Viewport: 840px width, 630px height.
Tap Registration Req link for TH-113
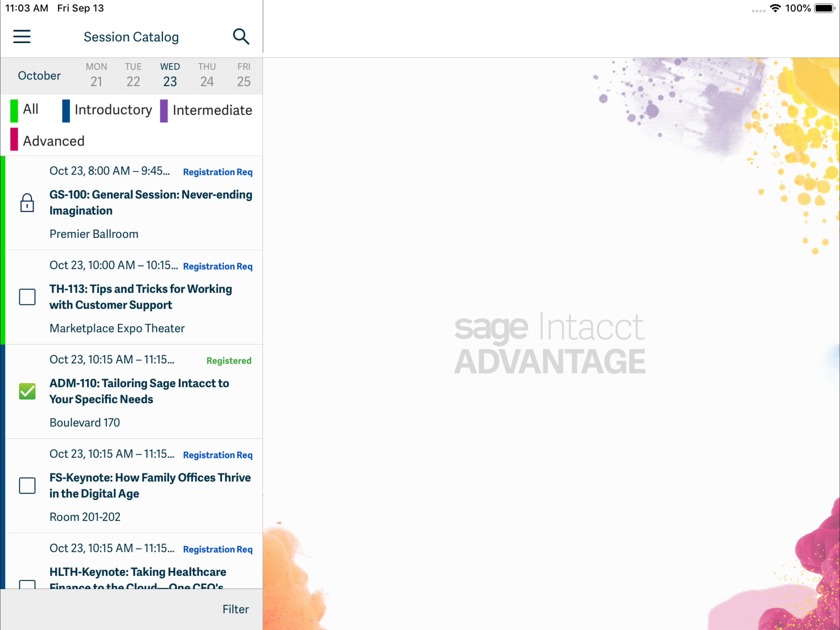click(218, 266)
